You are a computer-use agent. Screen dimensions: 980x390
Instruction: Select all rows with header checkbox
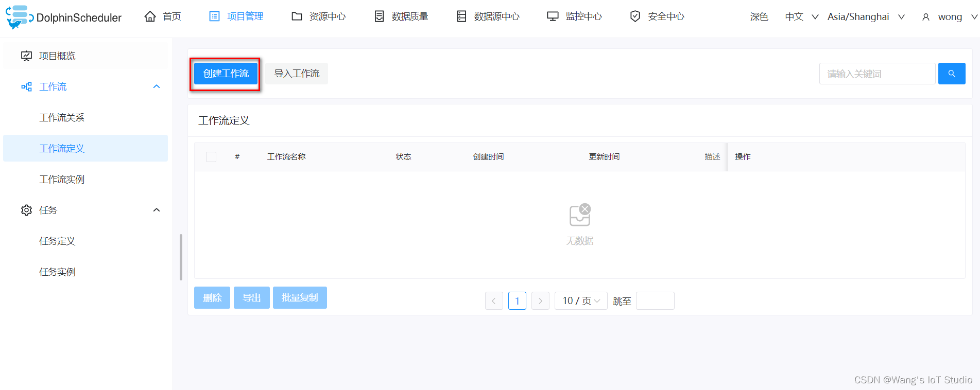click(x=211, y=157)
